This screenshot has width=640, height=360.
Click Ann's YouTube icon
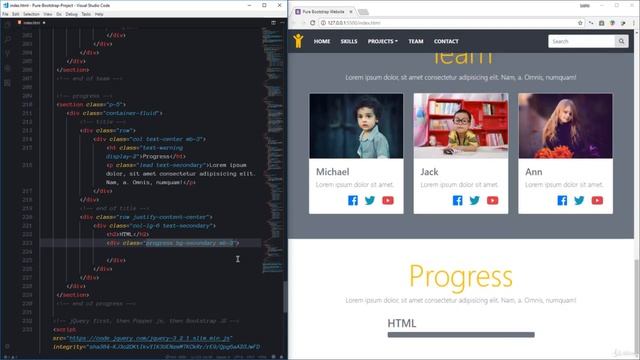pos(597,200)
